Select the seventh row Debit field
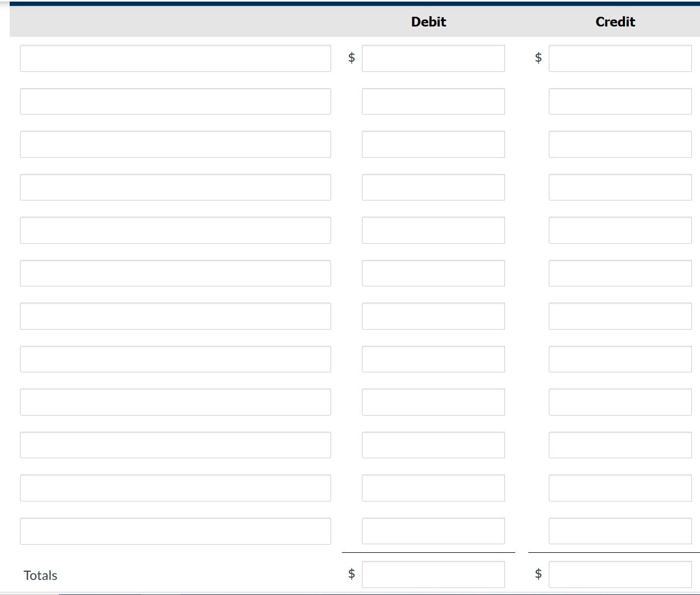The width and height of the screenshot is (700, 595). coord(433,316)
